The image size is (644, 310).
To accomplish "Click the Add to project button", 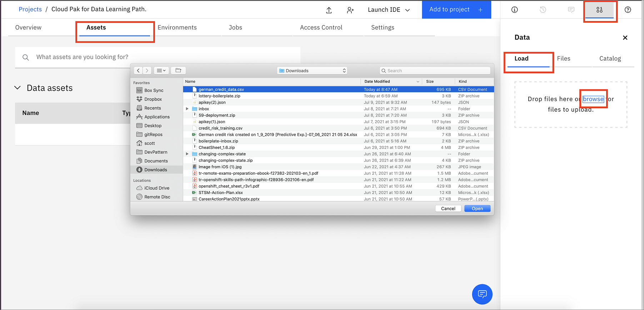I will tap(456, 10).
